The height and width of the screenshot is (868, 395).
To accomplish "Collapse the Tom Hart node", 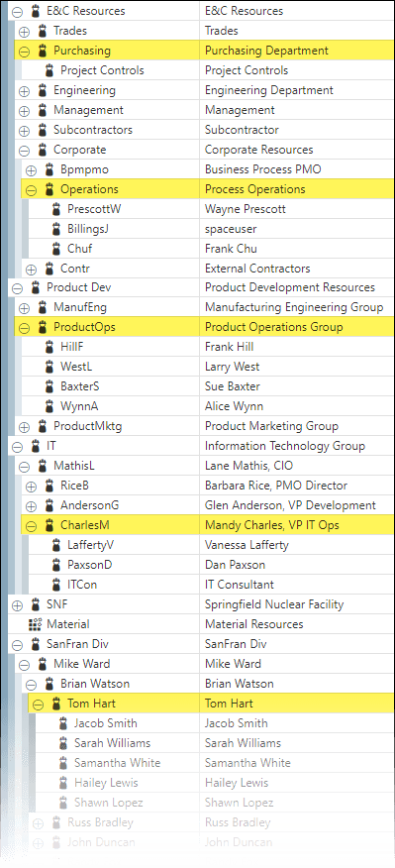I will point(38,705).
